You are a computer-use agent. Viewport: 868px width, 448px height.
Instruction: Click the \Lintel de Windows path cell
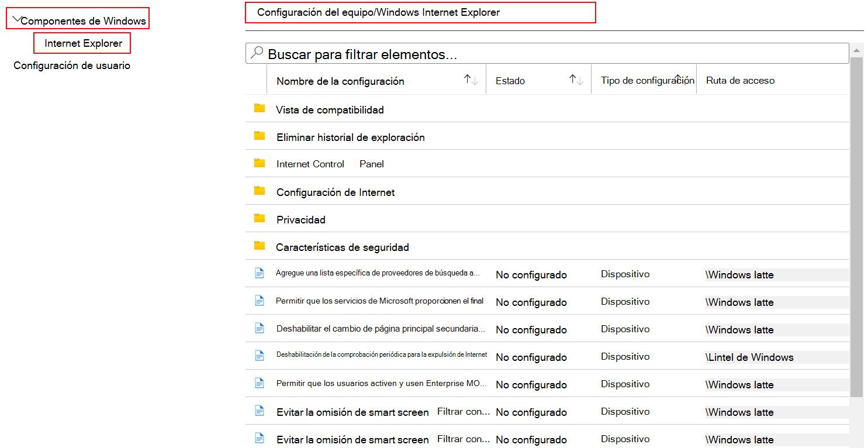coord(750,357)
